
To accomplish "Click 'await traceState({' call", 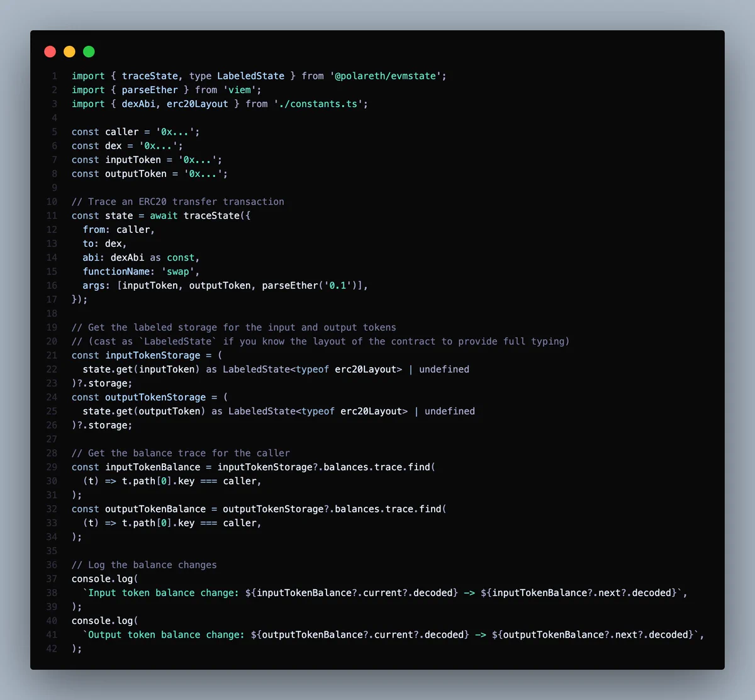I will pos(200,216).
